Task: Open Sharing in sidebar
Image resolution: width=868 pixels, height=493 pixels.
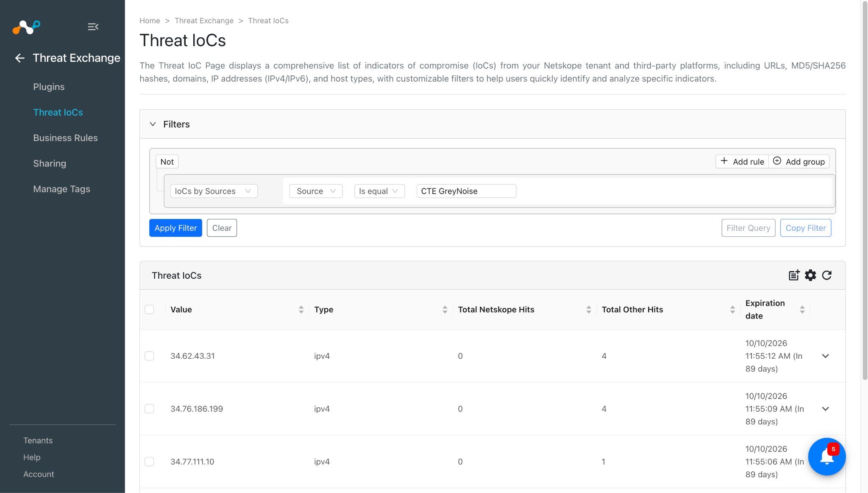Action: [50, 163]
